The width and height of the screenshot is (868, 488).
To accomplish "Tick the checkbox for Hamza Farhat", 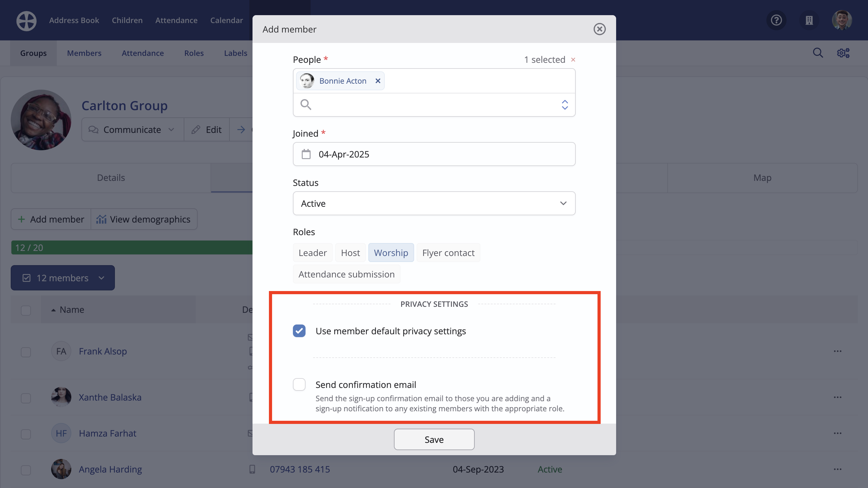I will pos(26,434).
